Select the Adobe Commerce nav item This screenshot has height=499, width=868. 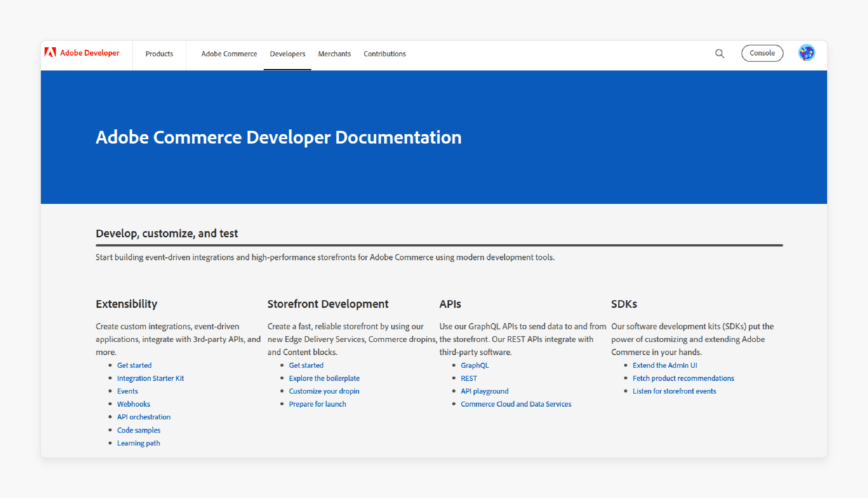229,54
